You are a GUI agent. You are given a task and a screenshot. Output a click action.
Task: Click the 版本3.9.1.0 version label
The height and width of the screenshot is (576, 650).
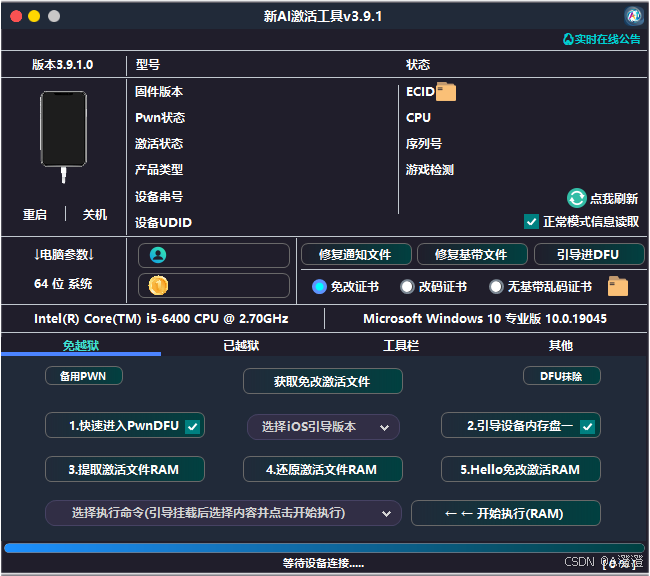coord(63,65)
